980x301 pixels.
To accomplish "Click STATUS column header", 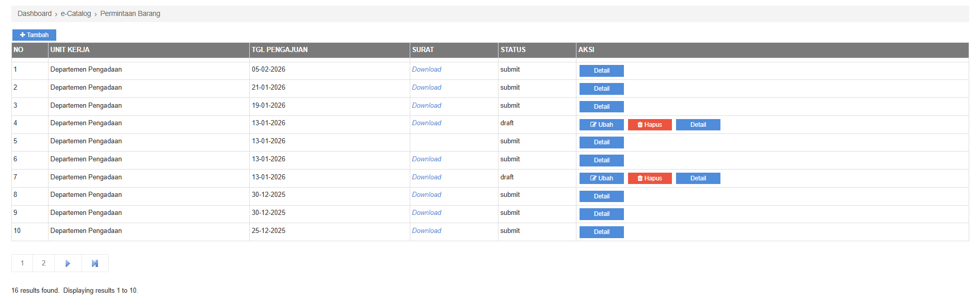I will [x=513, y=50].
